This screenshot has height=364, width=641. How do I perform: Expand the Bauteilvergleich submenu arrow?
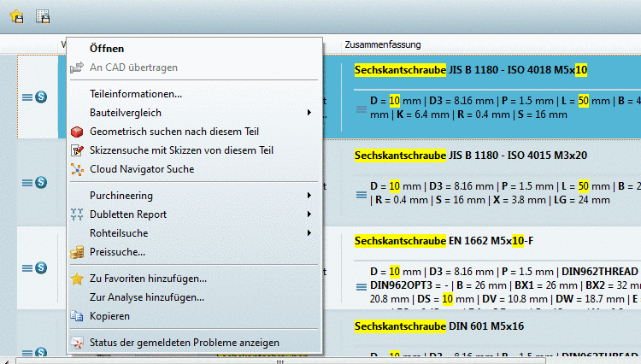click(309, 112)
